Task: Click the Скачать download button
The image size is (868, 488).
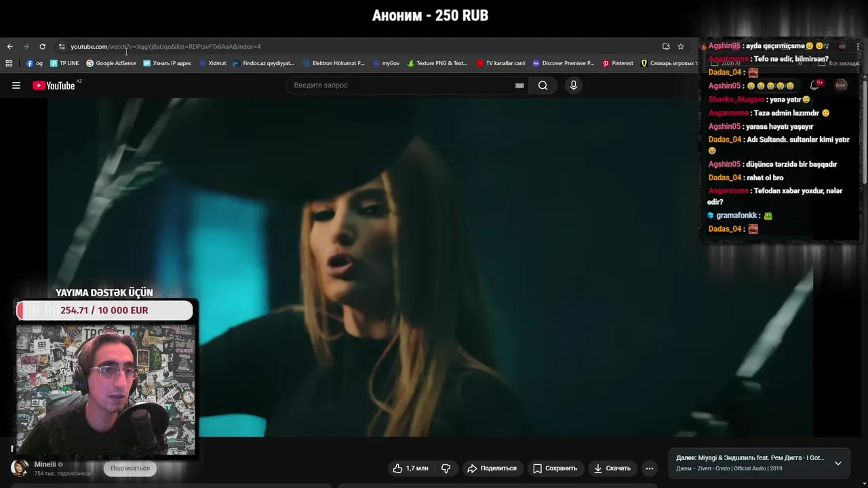Action: pos(612,468)
